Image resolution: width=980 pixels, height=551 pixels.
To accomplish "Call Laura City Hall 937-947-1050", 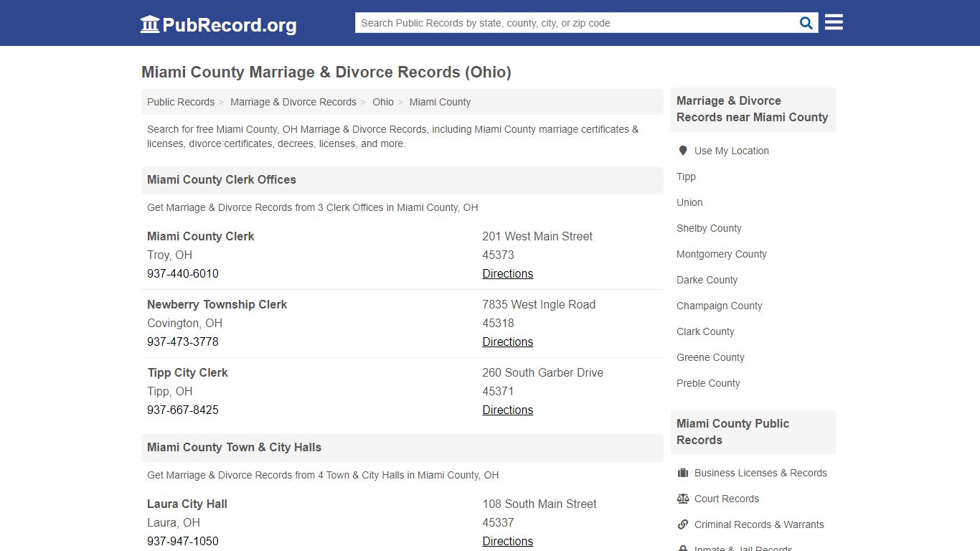I will click(x=183, y=541).
